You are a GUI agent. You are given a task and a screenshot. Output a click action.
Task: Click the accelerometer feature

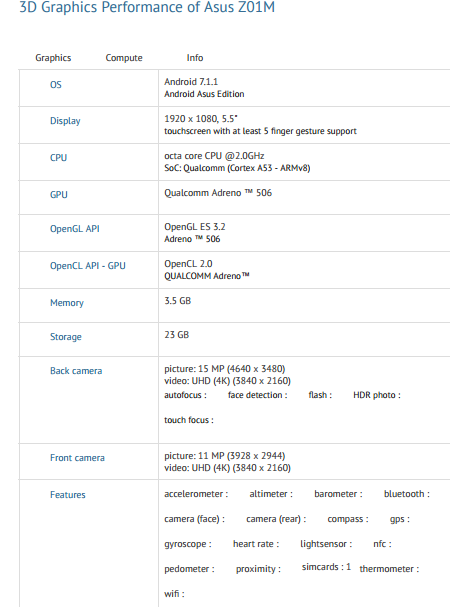click(x=196, y=494)
